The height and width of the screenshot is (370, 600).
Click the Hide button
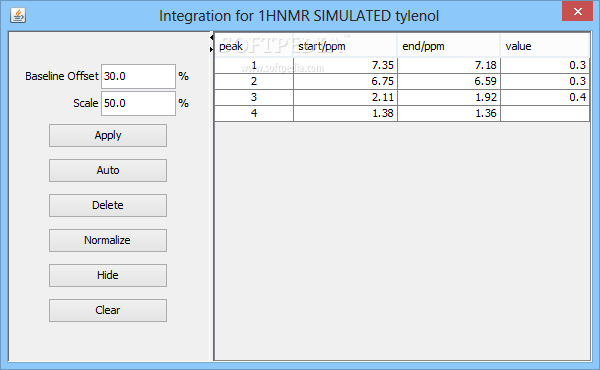pyautogui.click(x=108, y=275)
